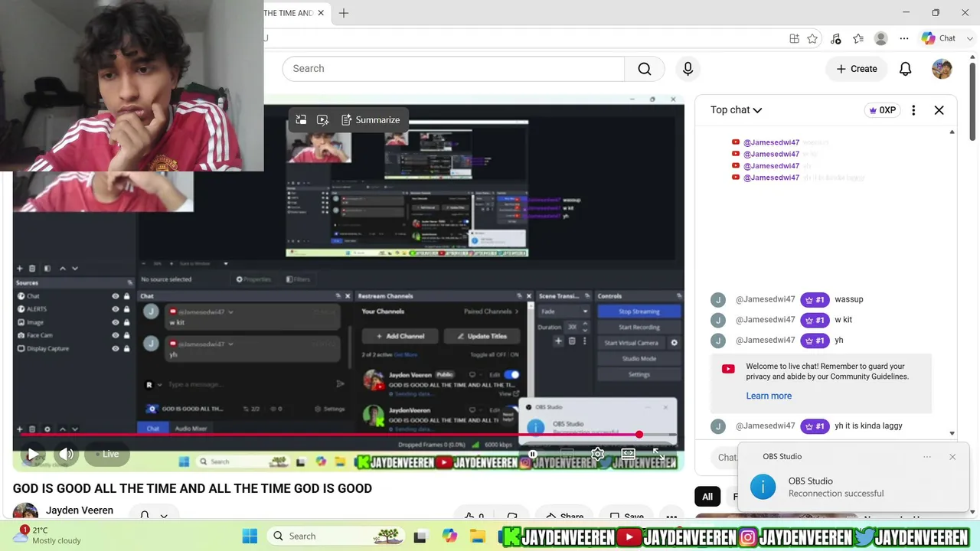Open the video player settings gear

point(598,454)
